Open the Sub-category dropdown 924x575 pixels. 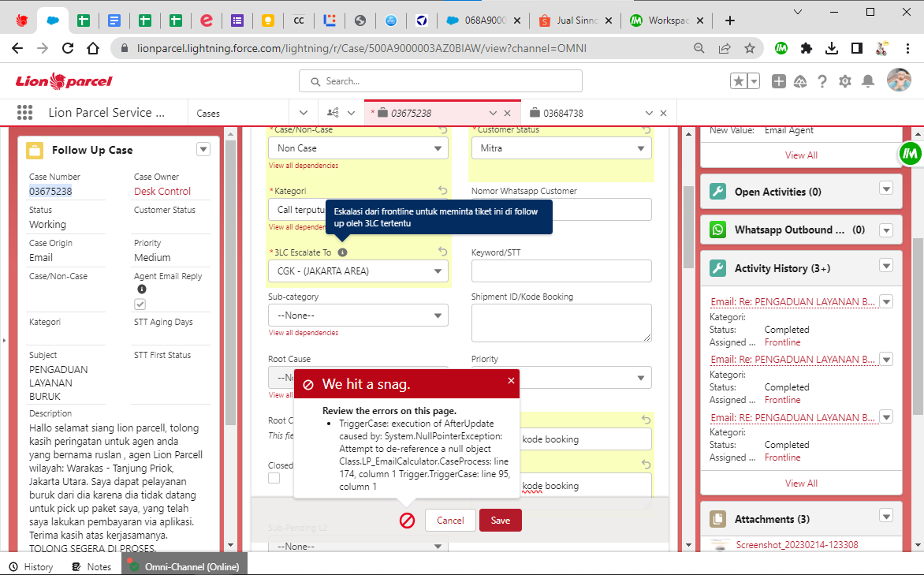point(358,316)
